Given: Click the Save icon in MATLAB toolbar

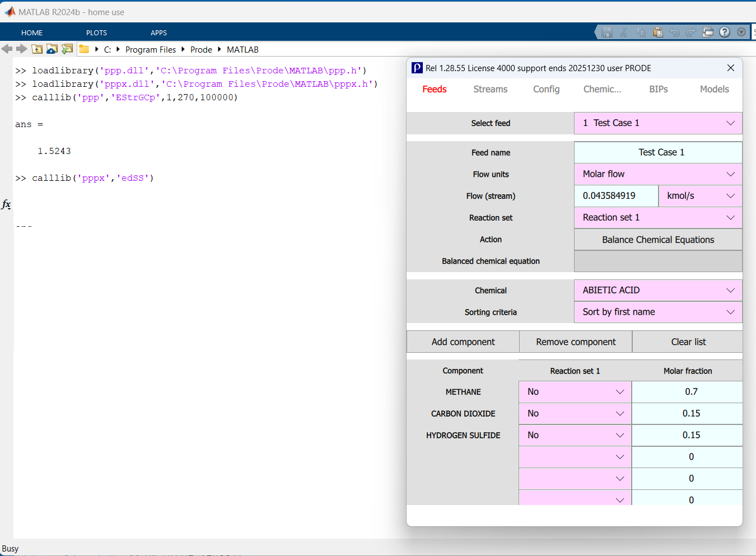Looking at the screenshot, I should tap(607, 32).
